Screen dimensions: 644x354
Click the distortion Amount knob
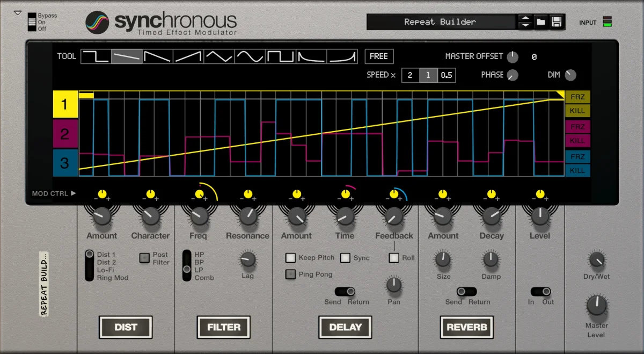[101, 216]
